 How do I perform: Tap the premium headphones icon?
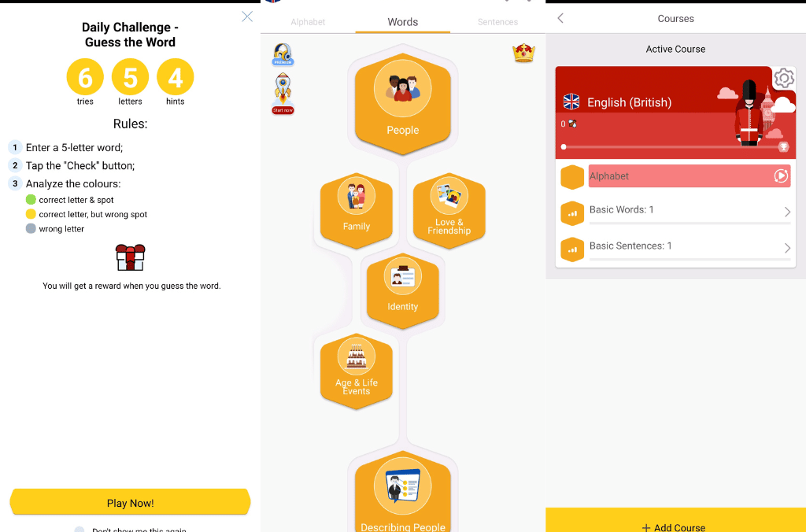point(283,54)
